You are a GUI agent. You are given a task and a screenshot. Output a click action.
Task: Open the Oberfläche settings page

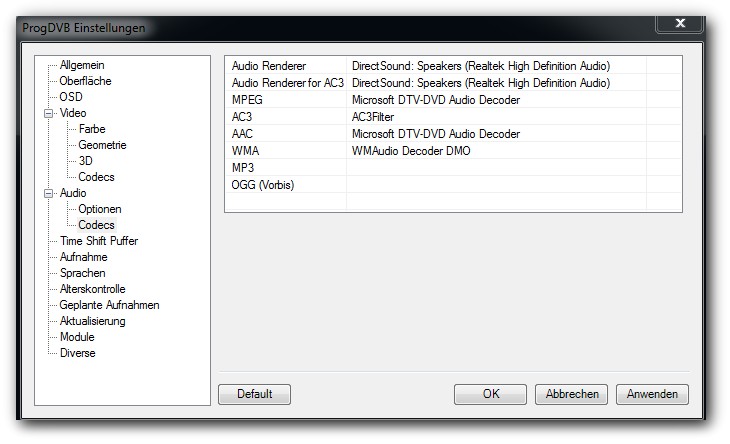coord(85,81)
